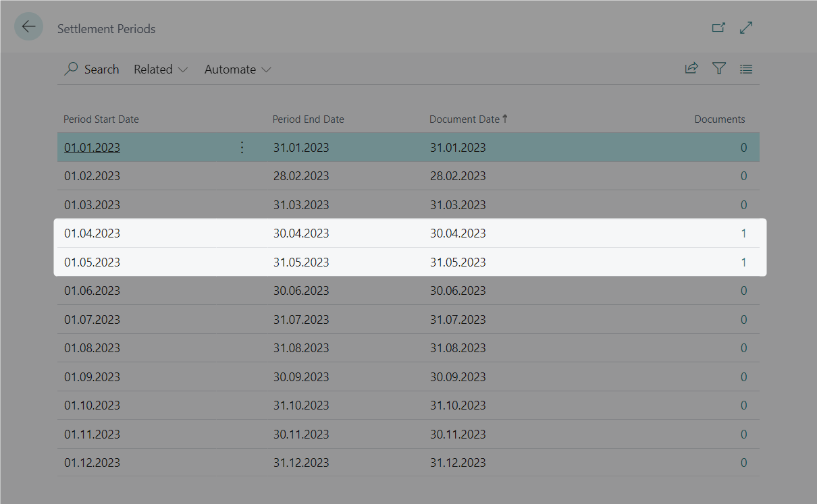Screen dimensions: 817x504
Task: Click the back arrow button
Action: point(28,27)
